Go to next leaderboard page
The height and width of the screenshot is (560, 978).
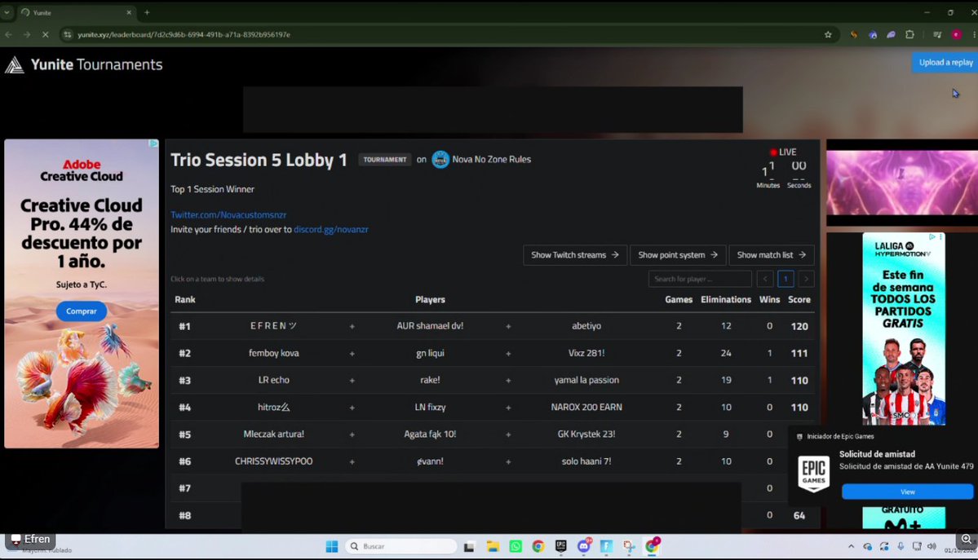[806, 279]
